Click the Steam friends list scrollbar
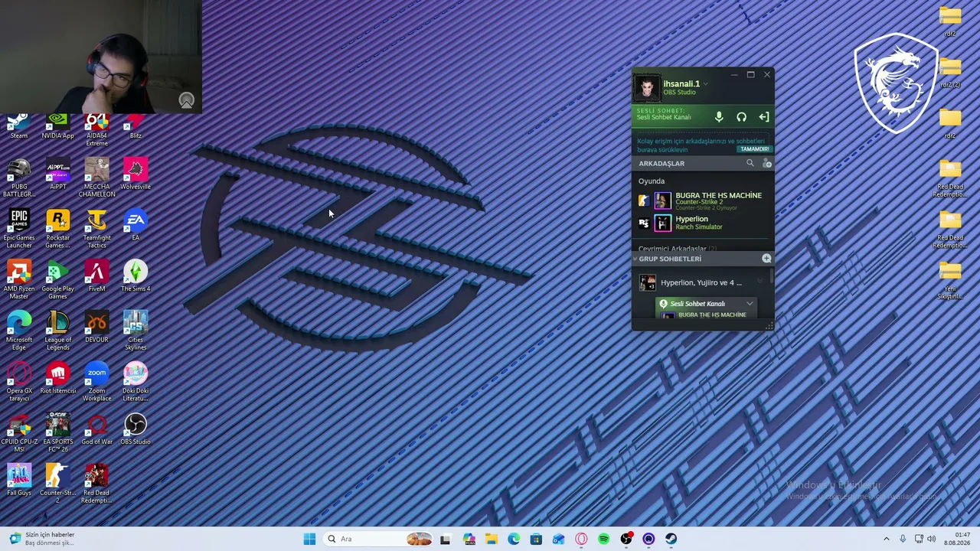 click(772, 277)
